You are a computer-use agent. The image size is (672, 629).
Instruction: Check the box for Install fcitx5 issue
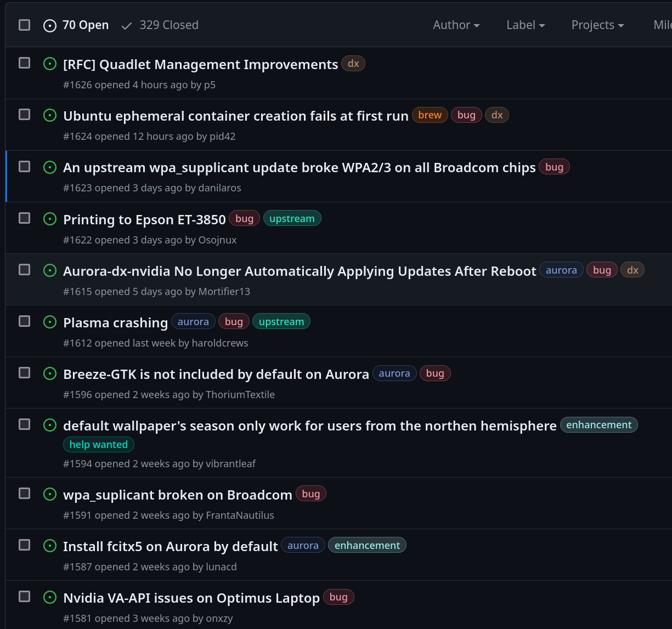(x=25, y=545)
